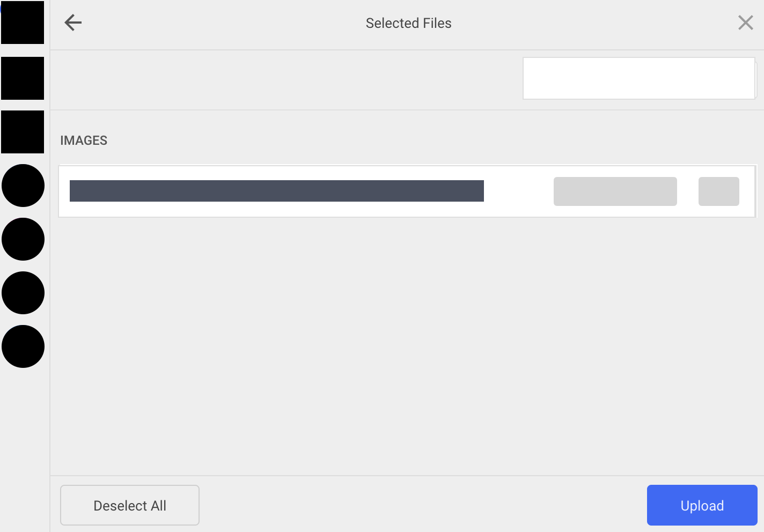Click the blank strip beside the white input box

pyautogui.click(x=286, y=80)
